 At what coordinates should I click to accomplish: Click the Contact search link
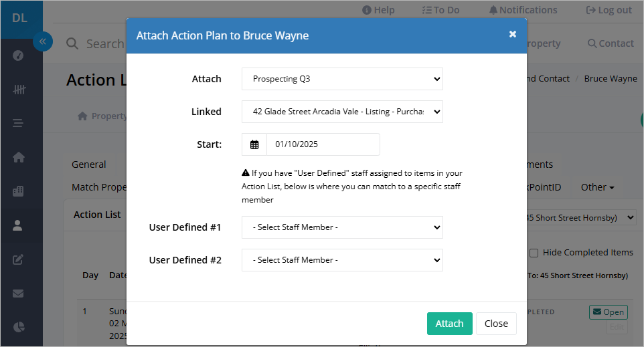pos(611,43)
